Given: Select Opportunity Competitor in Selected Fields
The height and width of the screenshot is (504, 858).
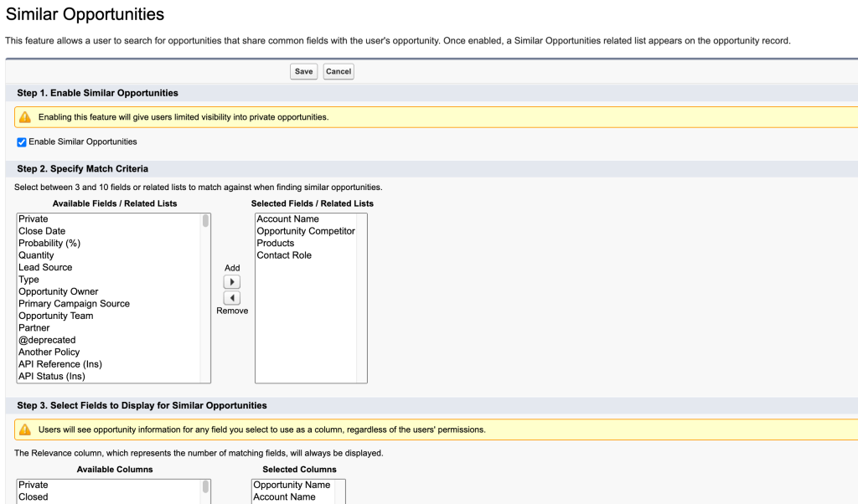Looking at the screenshot, I should coord(306,231).
